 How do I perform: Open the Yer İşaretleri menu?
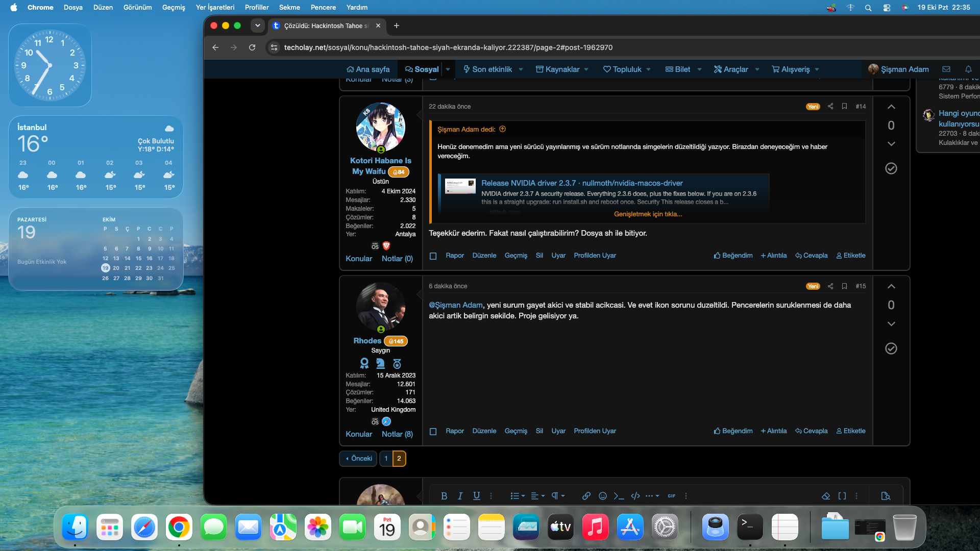pyautogui.click(x=215, y=7)
